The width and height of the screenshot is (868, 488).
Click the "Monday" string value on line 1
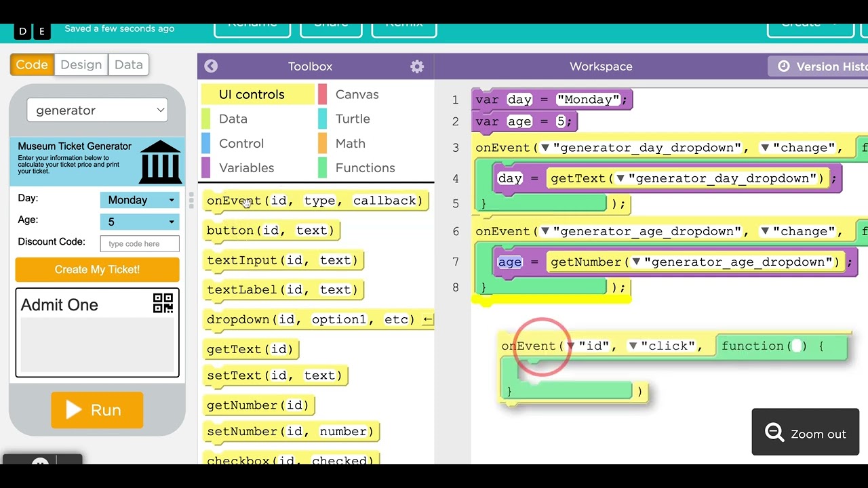point(588,100)
